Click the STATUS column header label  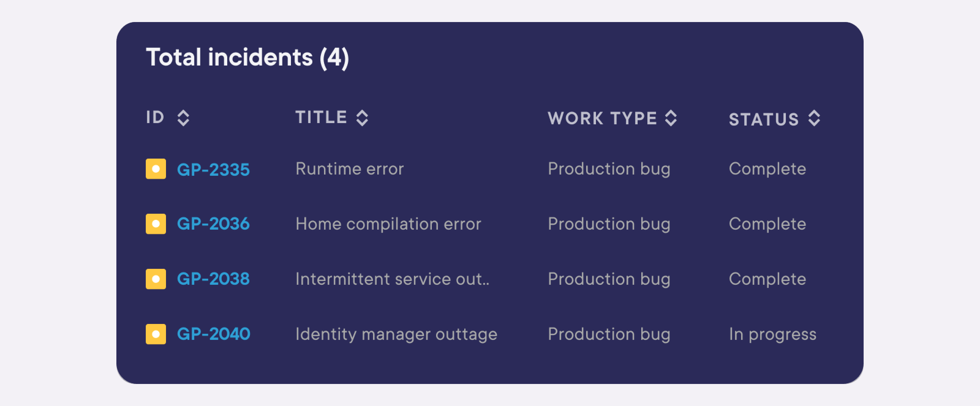click(764, 119)
